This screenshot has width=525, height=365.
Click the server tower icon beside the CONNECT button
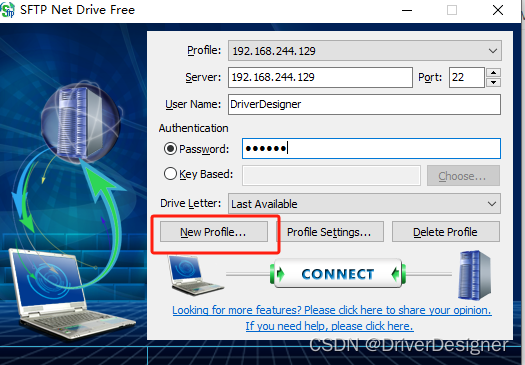pos(474,275)
